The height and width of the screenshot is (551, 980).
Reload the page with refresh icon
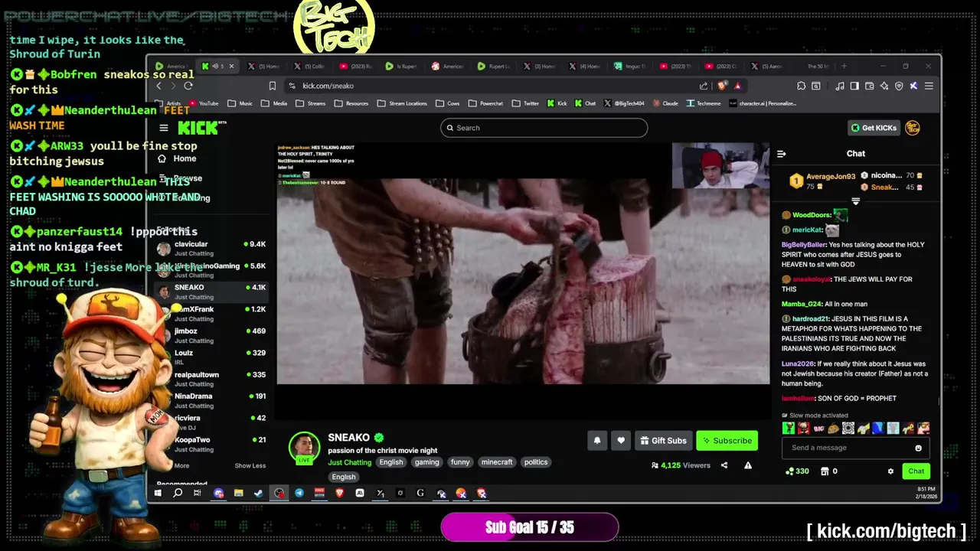[188, 86]
